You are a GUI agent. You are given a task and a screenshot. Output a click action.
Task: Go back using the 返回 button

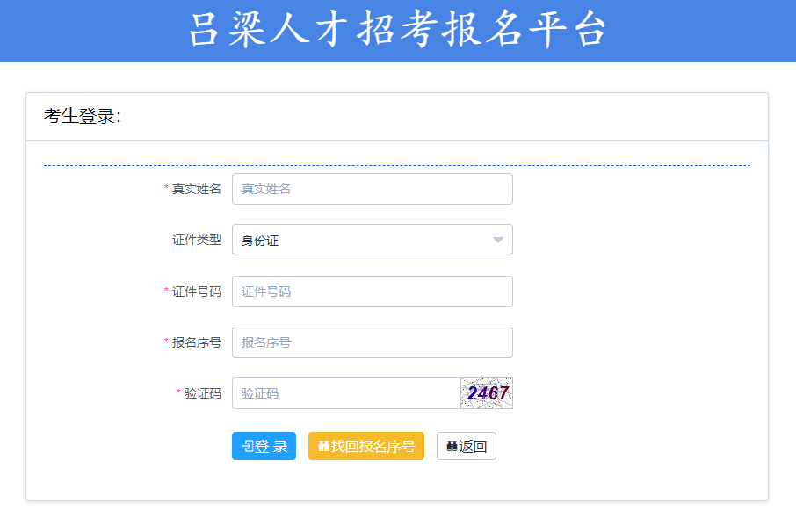coord(467,446)
